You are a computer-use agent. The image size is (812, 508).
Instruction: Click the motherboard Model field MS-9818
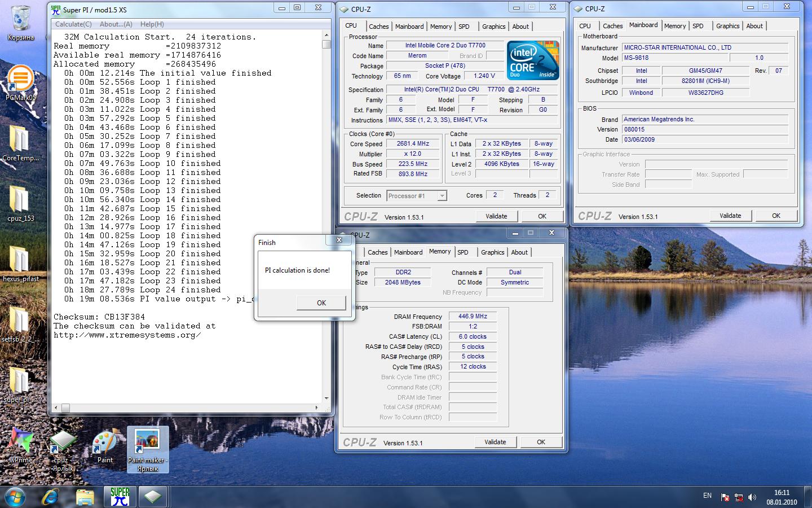675,58
